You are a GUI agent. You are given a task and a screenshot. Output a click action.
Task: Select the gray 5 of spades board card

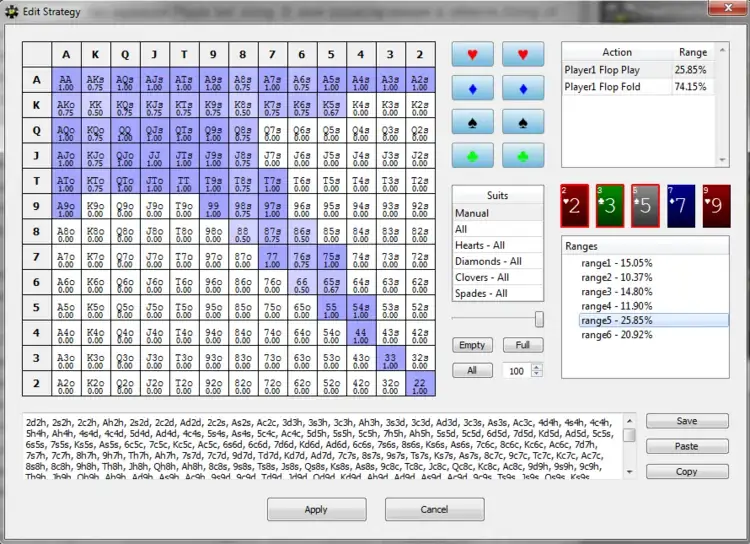pyautogui.click(x=645, y=206)
